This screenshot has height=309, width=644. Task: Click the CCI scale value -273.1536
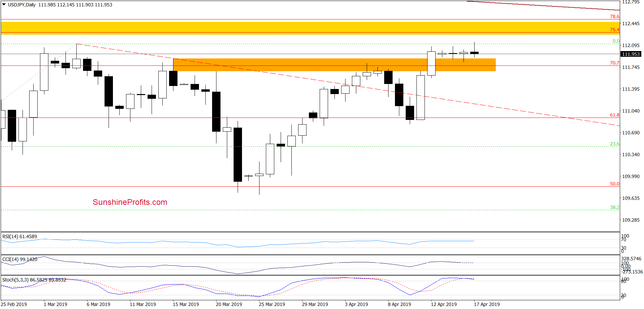point(632,272)
